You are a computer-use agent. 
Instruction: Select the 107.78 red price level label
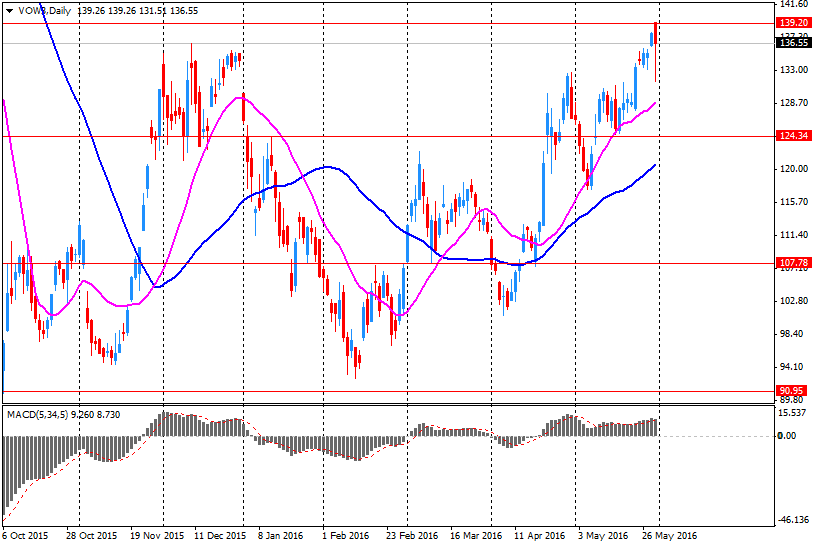coord(794,263)
